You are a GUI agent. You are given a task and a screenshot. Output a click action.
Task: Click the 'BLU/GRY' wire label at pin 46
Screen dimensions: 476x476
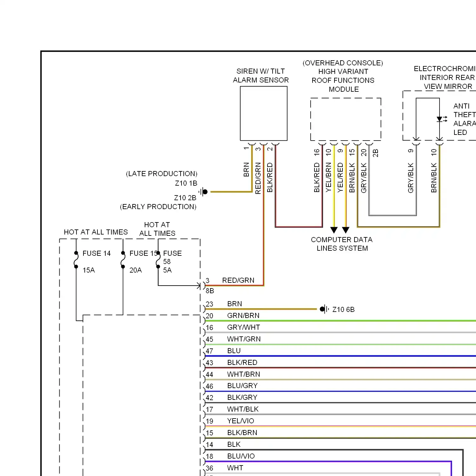242,386
